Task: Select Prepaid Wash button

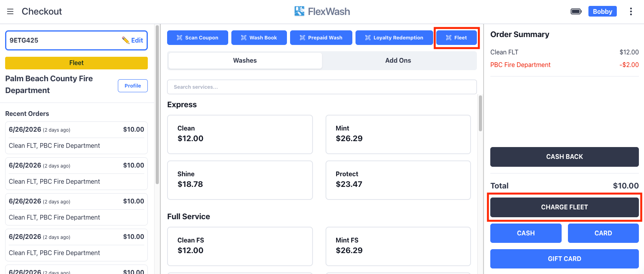Action: (321, 38)
